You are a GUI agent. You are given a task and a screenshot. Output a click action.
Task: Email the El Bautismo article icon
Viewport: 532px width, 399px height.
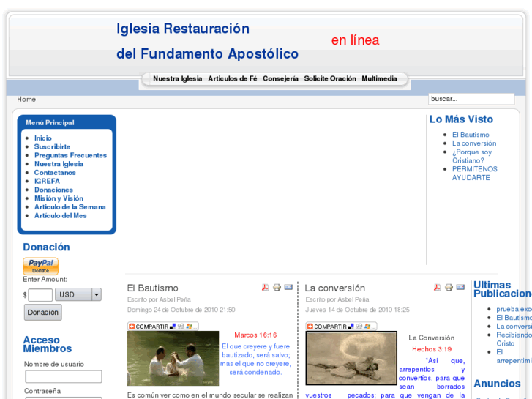coord(288,287)
